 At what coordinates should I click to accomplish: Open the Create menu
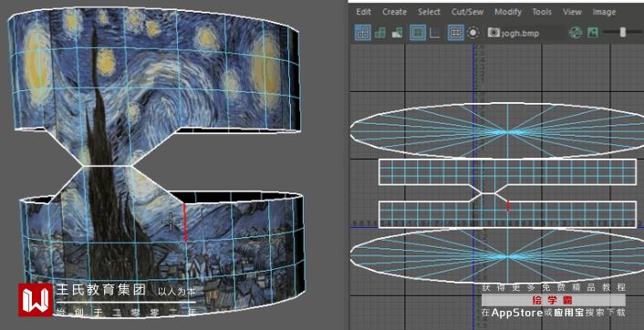pos(394,12)
